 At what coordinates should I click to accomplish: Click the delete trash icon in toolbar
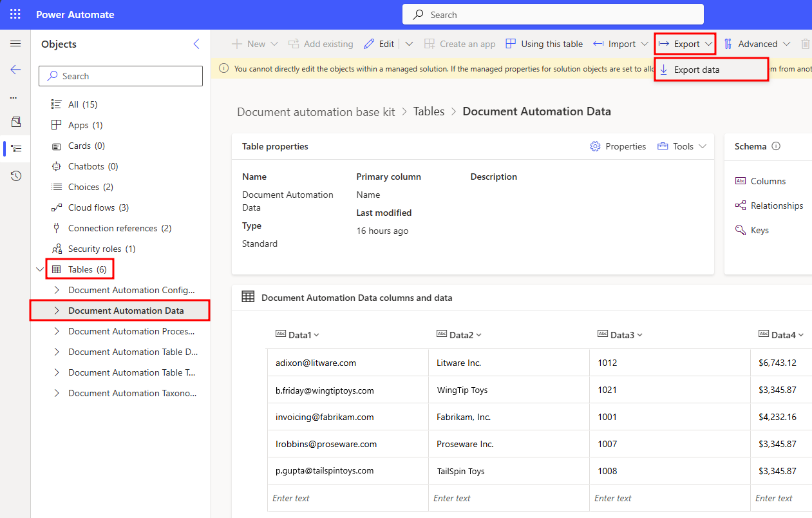pyautogui.click(x=806, y=44)
